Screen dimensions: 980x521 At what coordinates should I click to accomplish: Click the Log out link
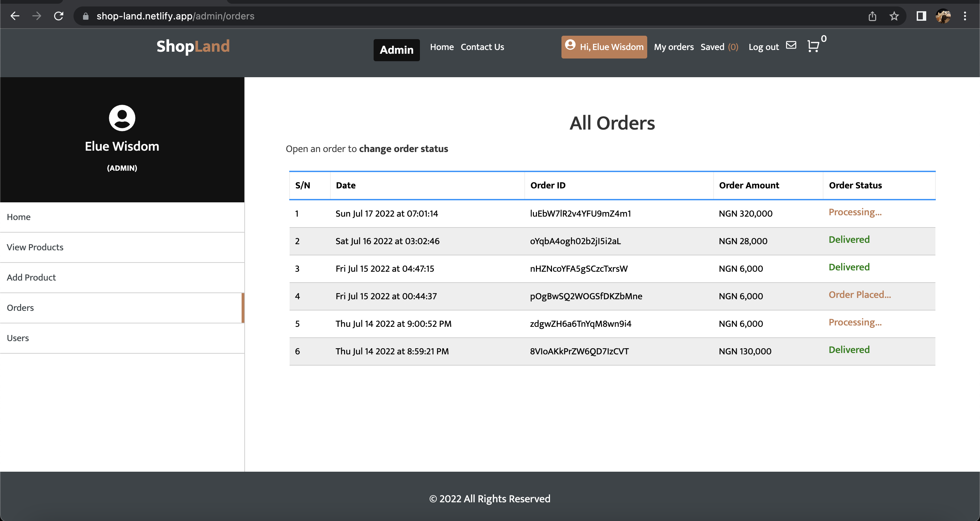[764, 47]
